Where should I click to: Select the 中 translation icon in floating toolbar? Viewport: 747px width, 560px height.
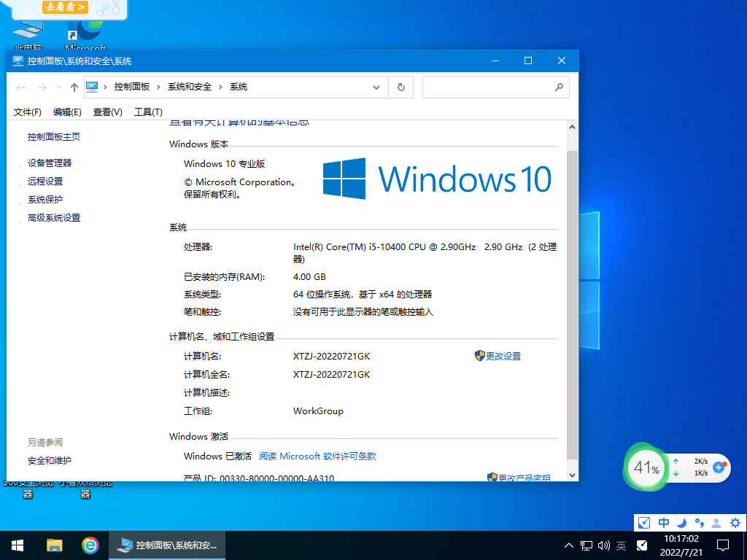point(662,523)
